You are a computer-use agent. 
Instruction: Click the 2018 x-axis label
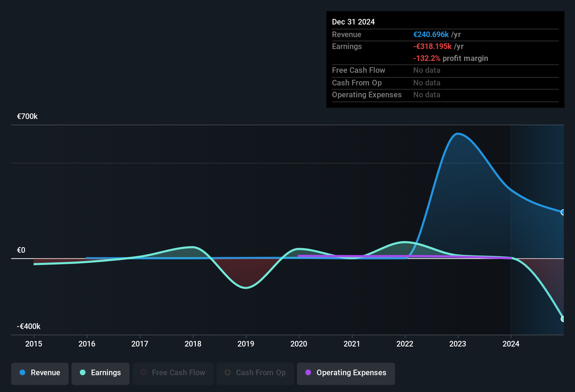click(193, 344)
